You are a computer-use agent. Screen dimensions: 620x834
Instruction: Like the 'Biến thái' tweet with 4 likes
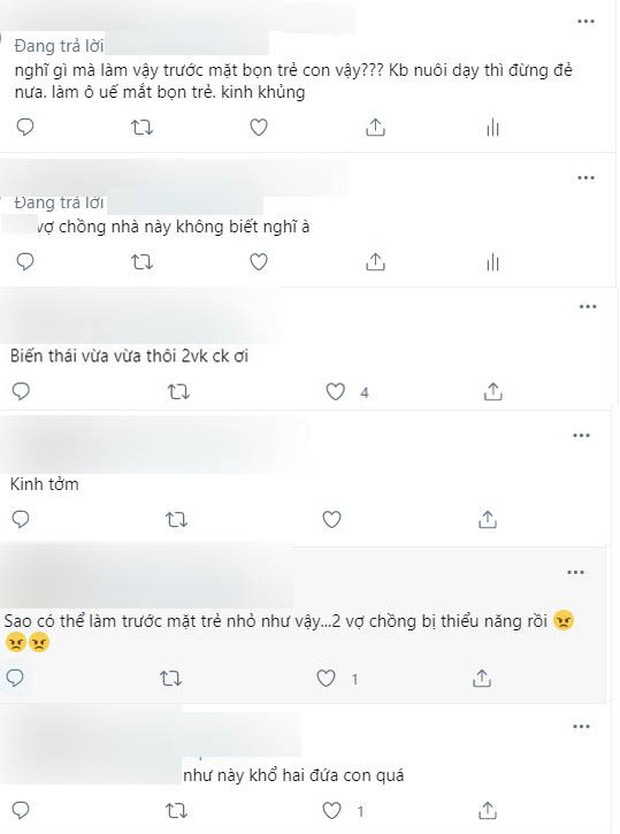336,392
